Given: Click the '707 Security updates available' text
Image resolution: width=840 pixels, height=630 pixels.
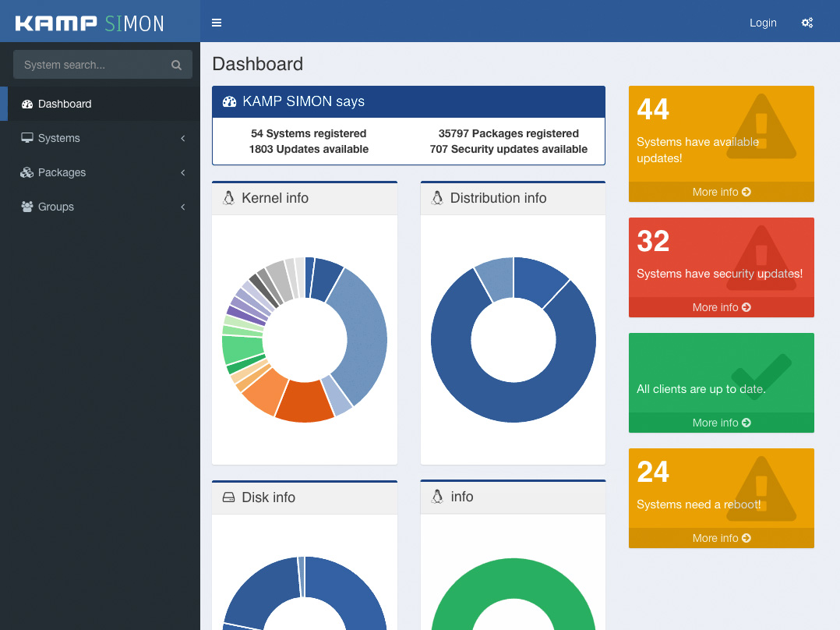Looking at the screenshot, I should pyautogui.click(x=508, y=149).
